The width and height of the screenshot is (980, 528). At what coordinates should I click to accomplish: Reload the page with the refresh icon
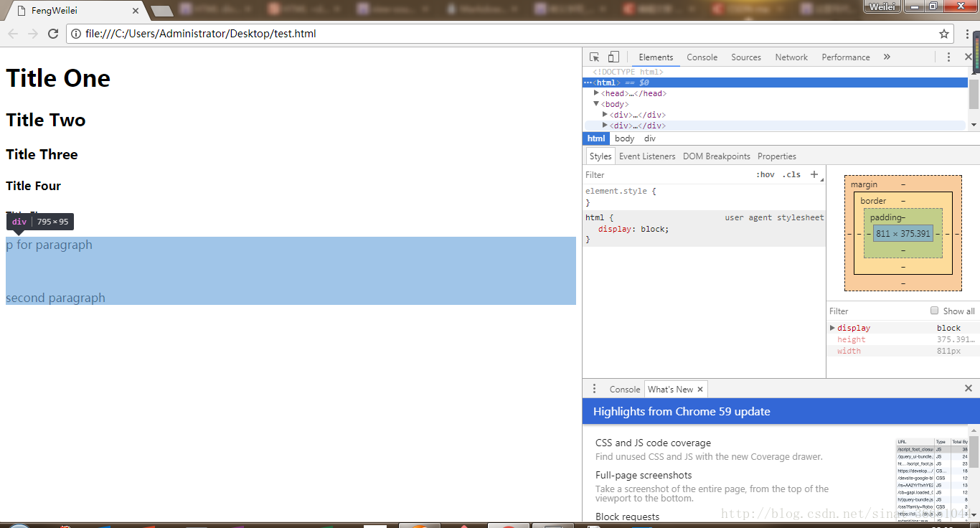pos(53,34)
